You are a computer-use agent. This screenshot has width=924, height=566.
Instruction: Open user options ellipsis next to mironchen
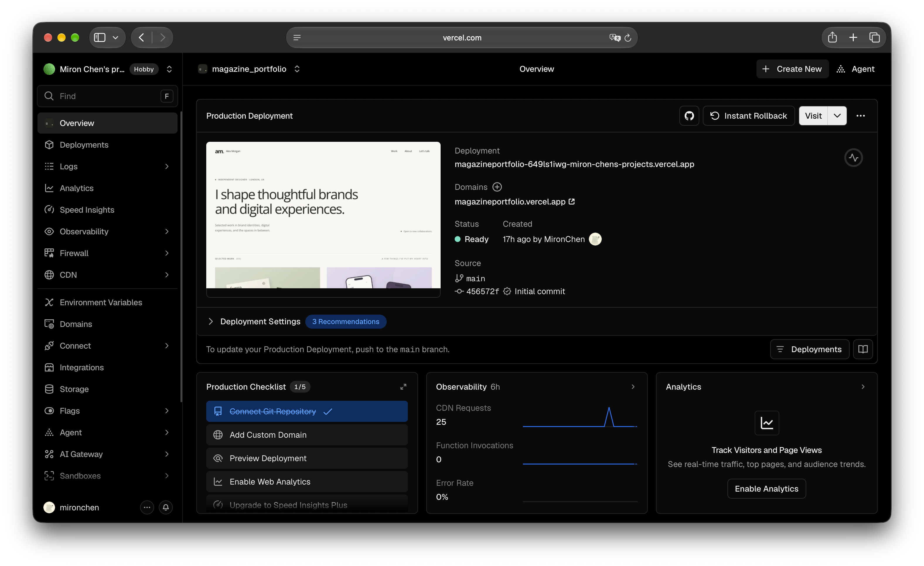(147, 507)
